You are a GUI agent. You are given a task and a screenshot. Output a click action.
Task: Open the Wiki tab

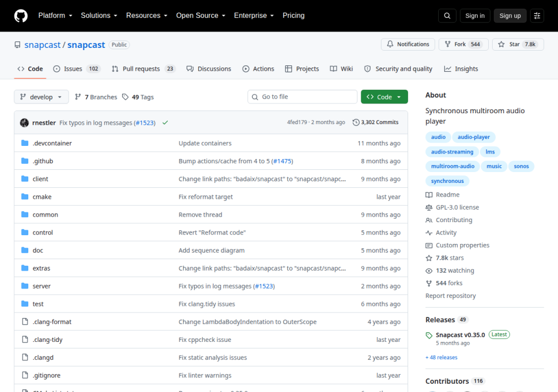[341, 69]
